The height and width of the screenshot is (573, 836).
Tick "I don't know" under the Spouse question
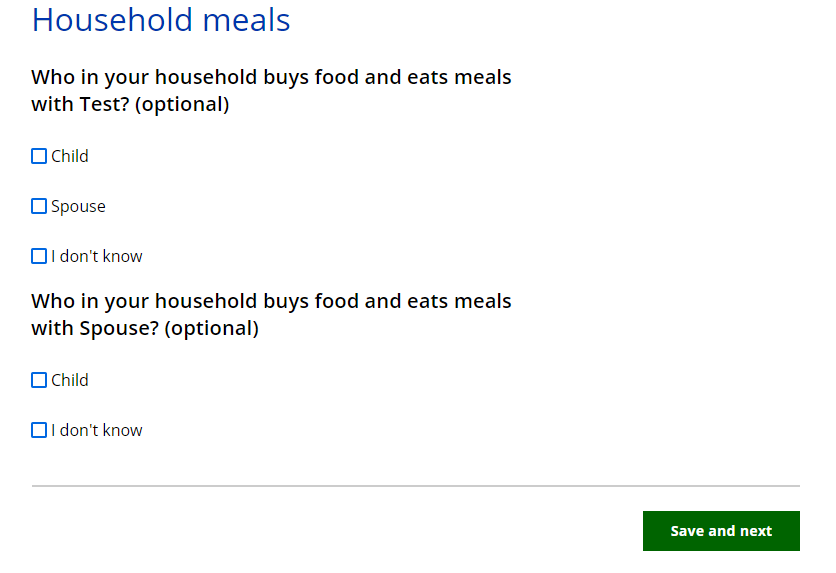[39, 430]
